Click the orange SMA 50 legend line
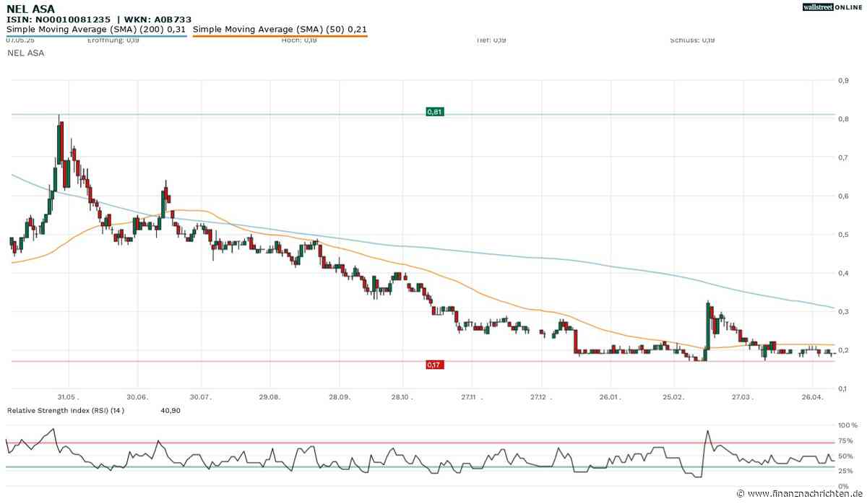The width and height of the screenshot is (867, 504). 280,35
